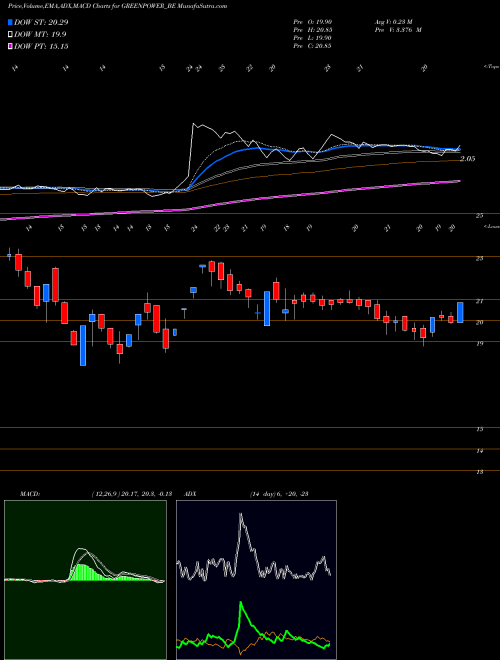Select the 'DOW MT: 19.9' legend text
The width and height of the screenshot is (500, 660).
click(40, 35)
